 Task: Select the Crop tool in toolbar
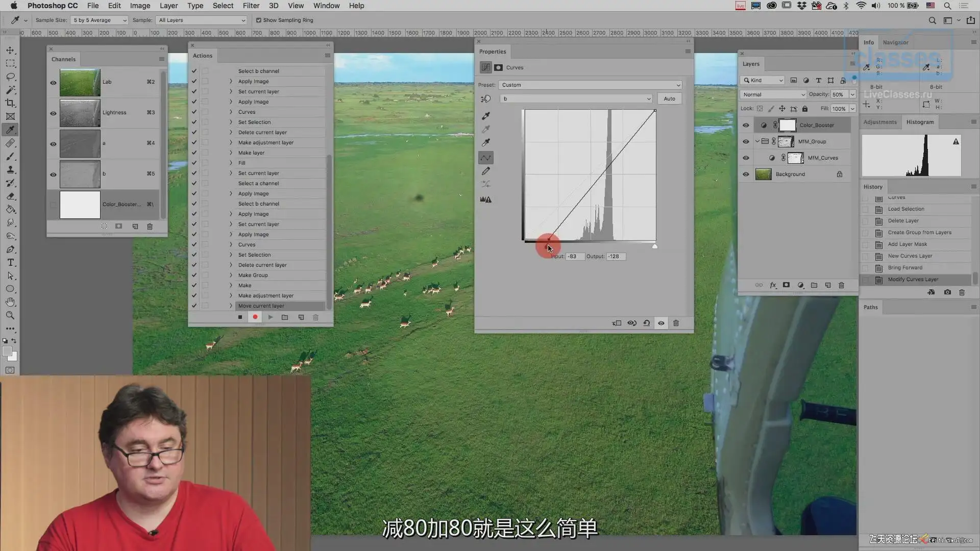[10, 103]
